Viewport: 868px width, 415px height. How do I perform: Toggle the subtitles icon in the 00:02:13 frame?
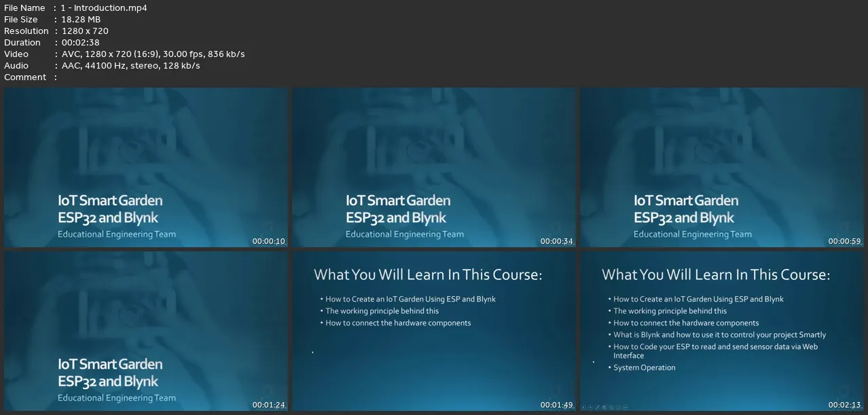pyautogui.click(x=618, y=408)
